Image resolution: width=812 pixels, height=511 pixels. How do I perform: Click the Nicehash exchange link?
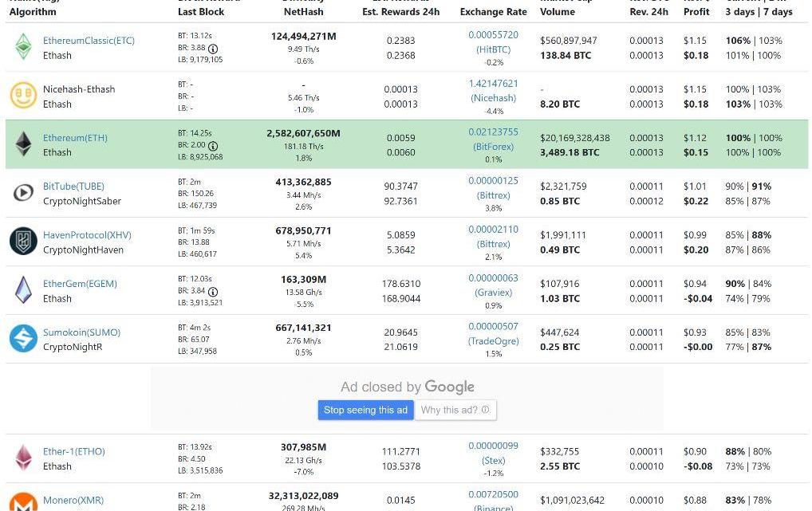tap(493, 98)
